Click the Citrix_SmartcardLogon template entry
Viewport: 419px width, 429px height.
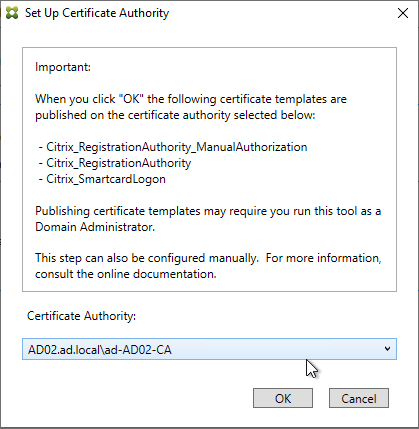point(102,179)
